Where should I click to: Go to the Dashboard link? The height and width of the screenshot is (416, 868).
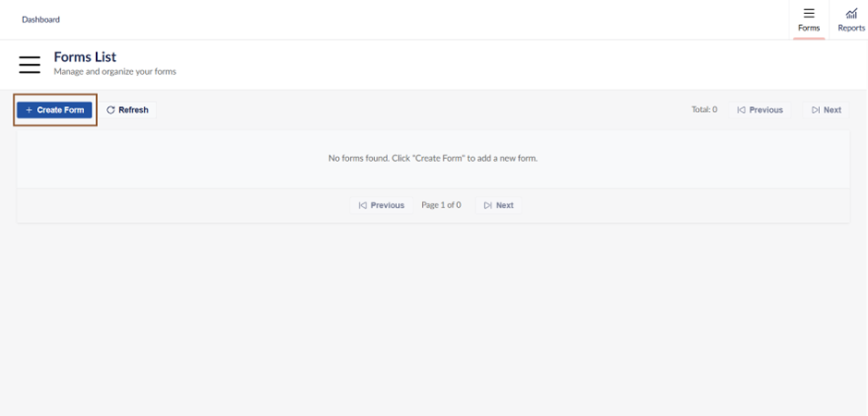pos(41,19)
